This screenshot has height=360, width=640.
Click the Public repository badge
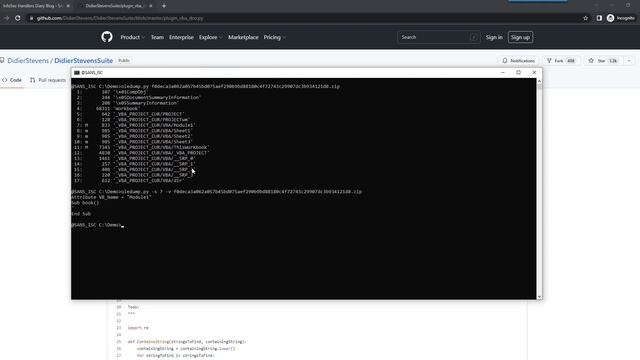tap(124, 60)
